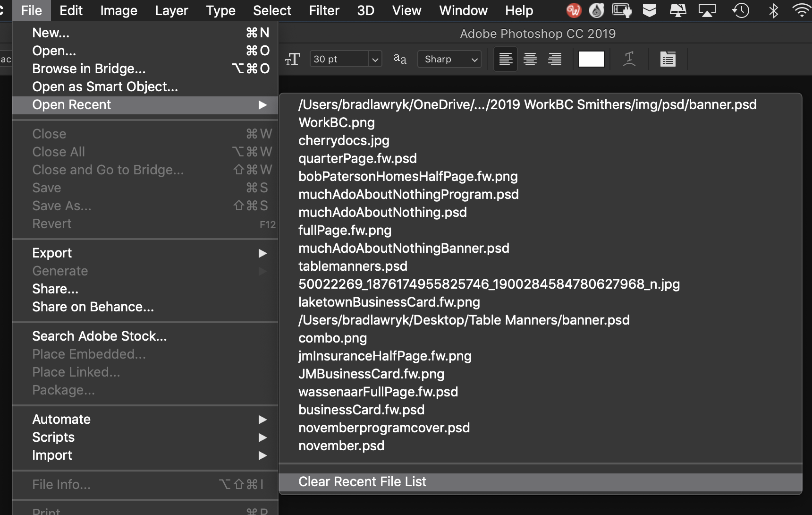Click the anti-aliasing aa icon
812x515 pixels.
pos(400,59)
